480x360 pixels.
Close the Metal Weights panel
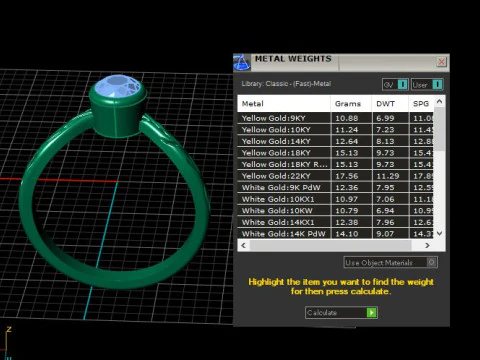pos(441,62)
